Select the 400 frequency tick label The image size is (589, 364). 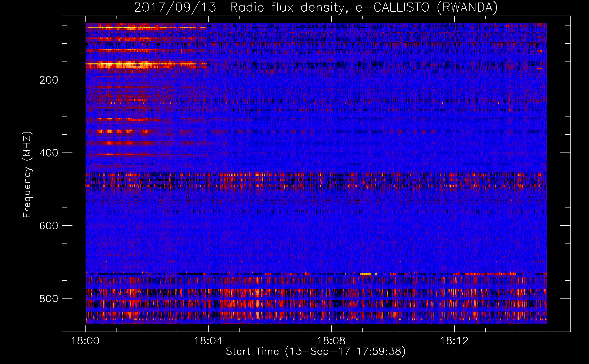(49, 153)
